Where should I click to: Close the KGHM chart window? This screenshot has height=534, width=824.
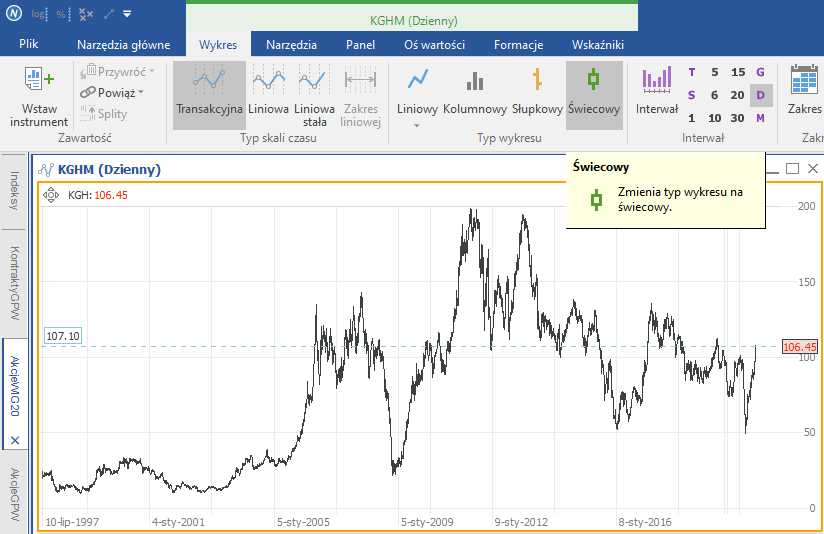click(812, 168)
